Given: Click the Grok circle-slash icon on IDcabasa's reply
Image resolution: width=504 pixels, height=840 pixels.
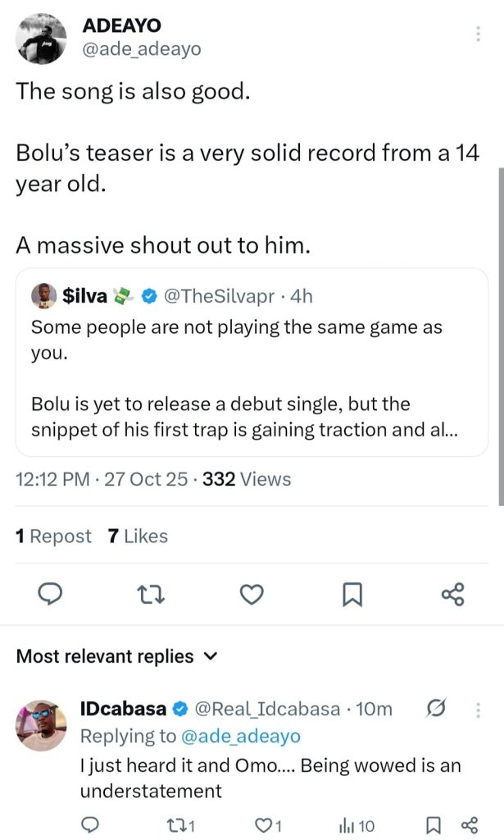Looking at the screenshot, I should coord(437,709).
